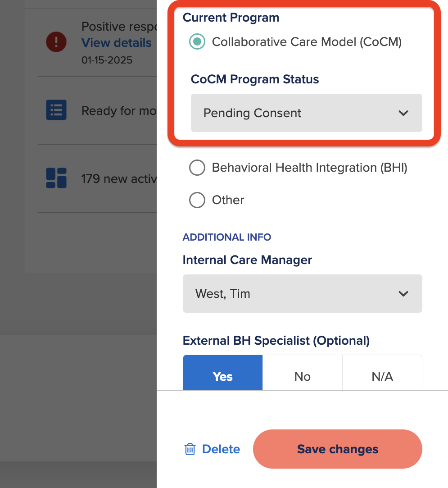Image resolution: width=448 pixels, height=488 pixels.
Task: Click the red alert exclamation icon
Action: click(x=56, y=42)
